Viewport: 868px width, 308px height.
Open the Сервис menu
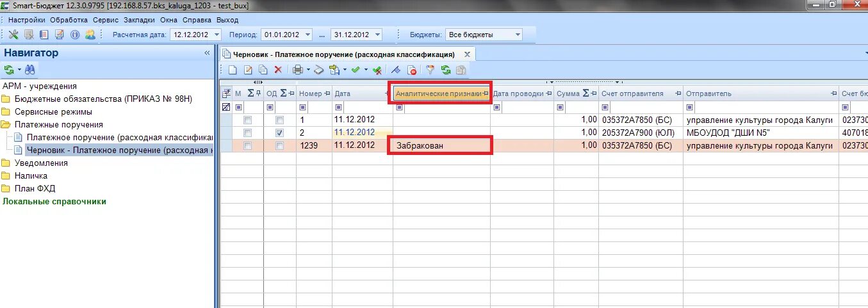(105, 20)
